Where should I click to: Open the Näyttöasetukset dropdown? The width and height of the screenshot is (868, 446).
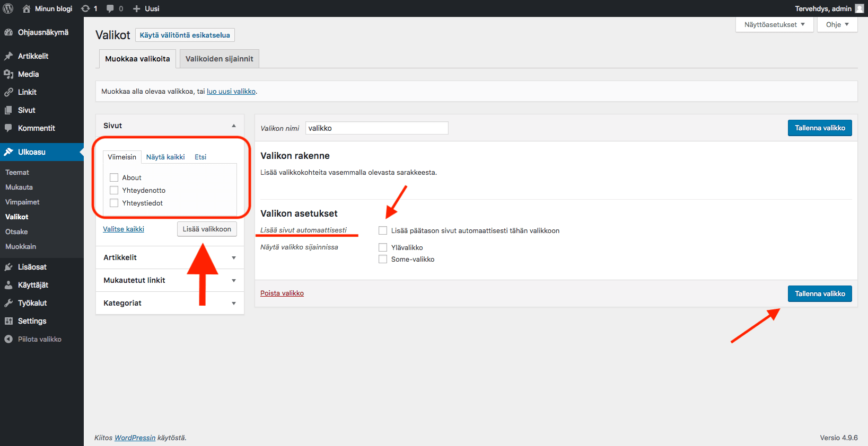[x=775, y=24]
